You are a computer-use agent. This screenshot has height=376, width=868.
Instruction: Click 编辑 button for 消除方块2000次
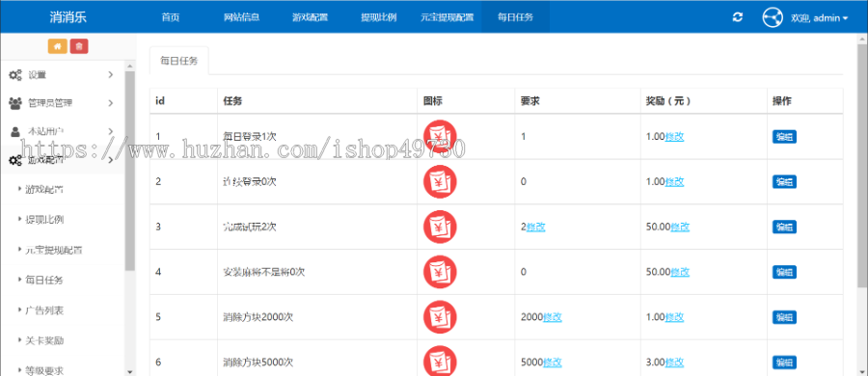click(x=784, y=317)
